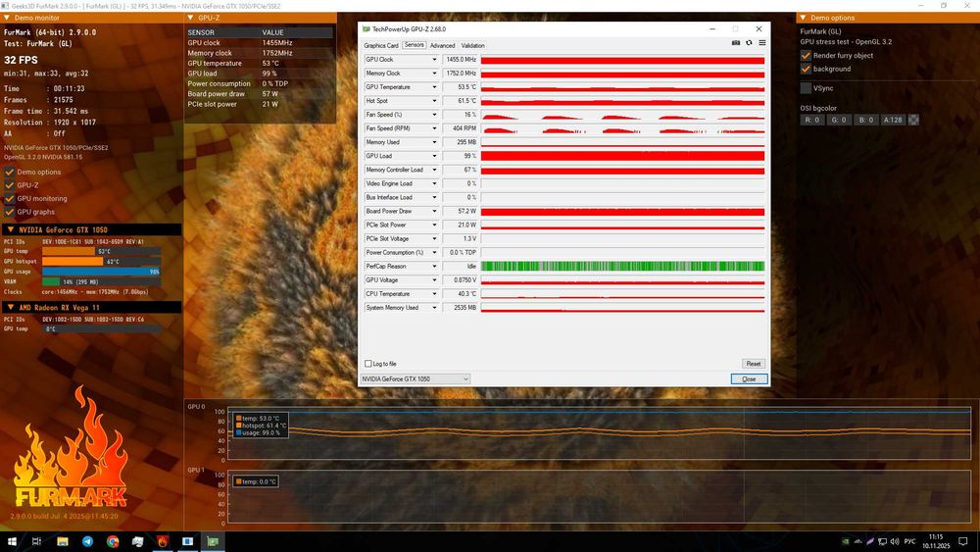Screen dimensions: 980x552
Task: Collapse the NVIDIA GeForce GTX 1050 section
Action: point(11,229)
